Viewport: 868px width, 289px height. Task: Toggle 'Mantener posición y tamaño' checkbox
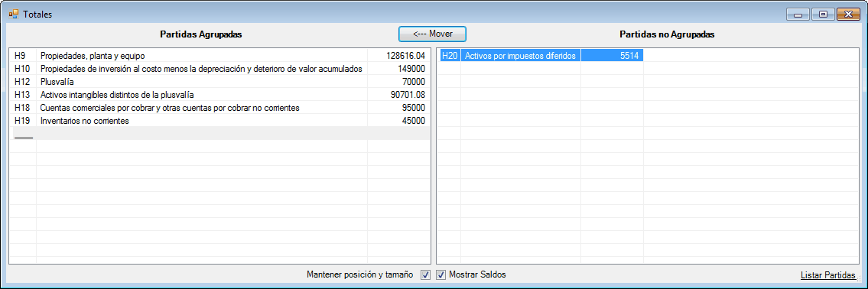pos(425,274)
